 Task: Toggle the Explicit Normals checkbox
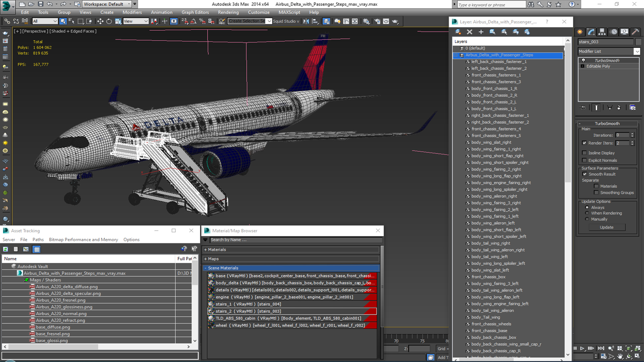[x=584, y=160]
